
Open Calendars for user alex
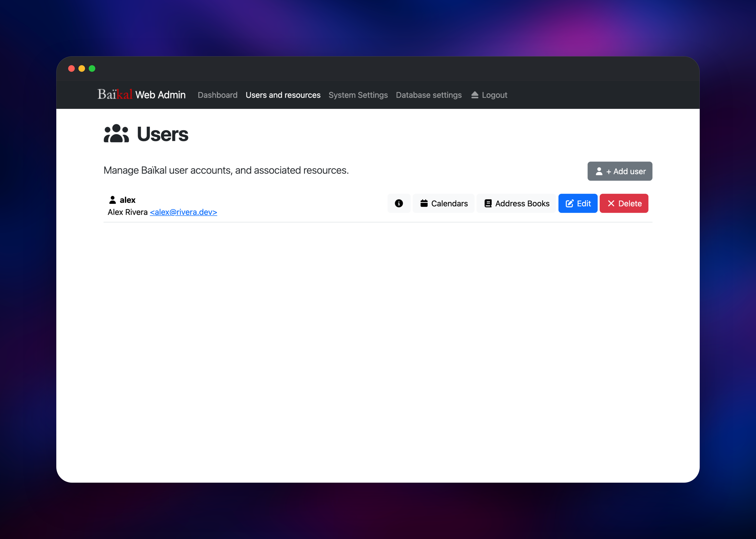(444, 203)
